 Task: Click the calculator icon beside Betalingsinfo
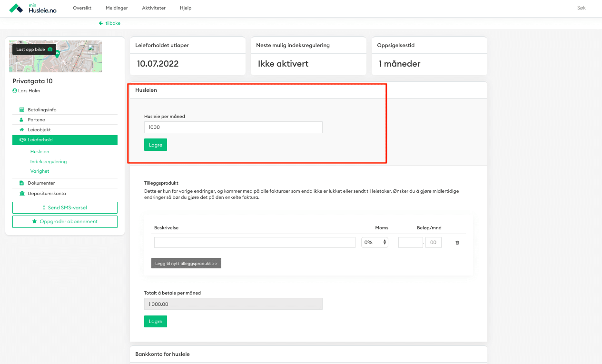click(21, 110)
